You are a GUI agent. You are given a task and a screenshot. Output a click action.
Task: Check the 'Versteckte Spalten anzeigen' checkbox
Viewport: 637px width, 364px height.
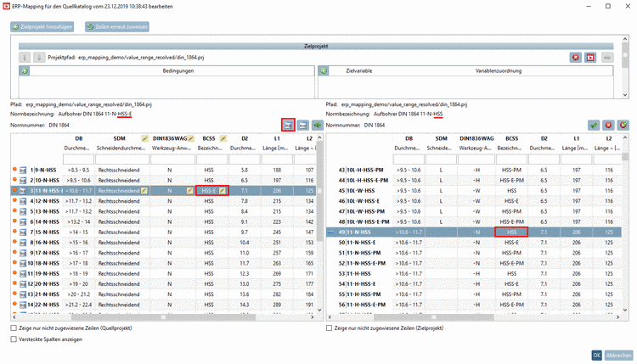(x=13, y=339)
